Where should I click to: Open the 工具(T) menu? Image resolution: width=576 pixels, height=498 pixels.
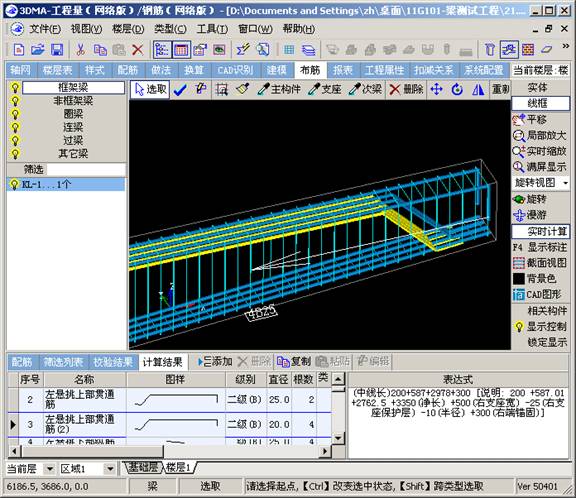(212, 29)
